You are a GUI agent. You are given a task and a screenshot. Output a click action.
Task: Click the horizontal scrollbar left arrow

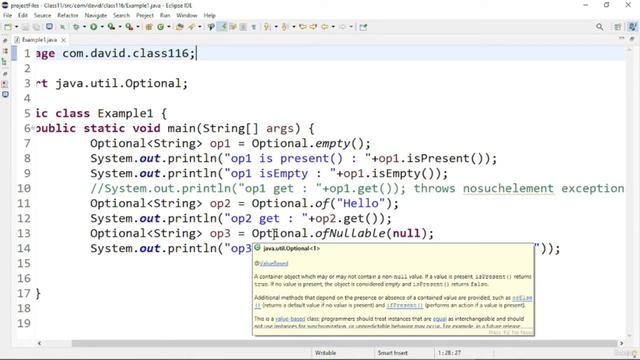point(39,343)
